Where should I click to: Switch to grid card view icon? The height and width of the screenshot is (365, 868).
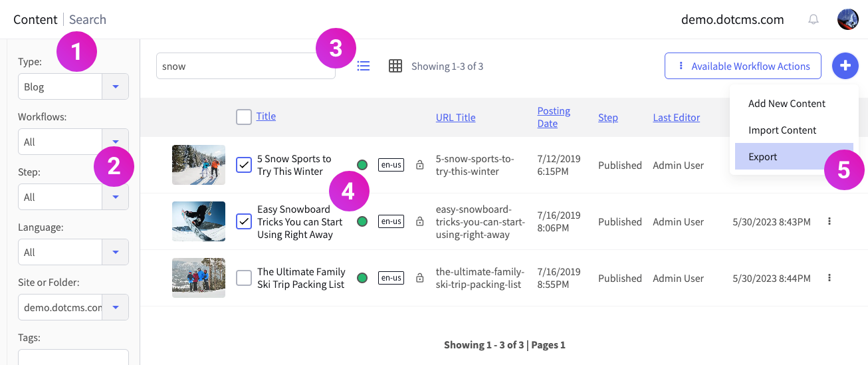pos(395,66)
